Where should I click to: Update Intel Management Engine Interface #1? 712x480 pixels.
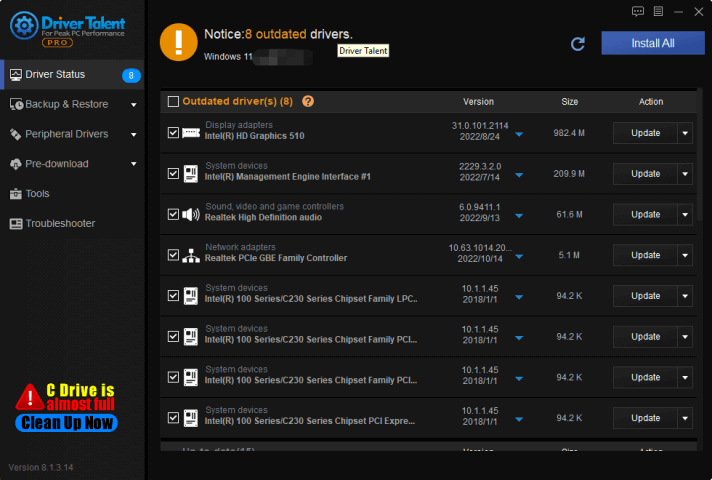click(645, 173)
